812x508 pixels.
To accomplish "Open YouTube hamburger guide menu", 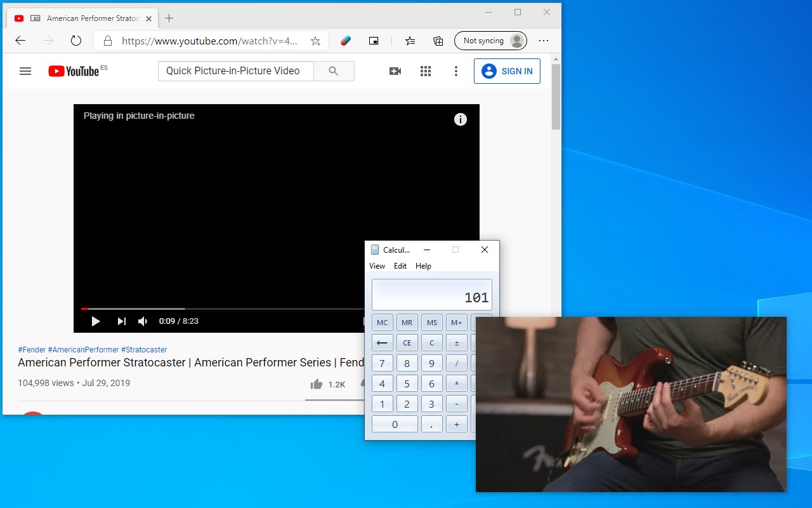I will point(25,71).
